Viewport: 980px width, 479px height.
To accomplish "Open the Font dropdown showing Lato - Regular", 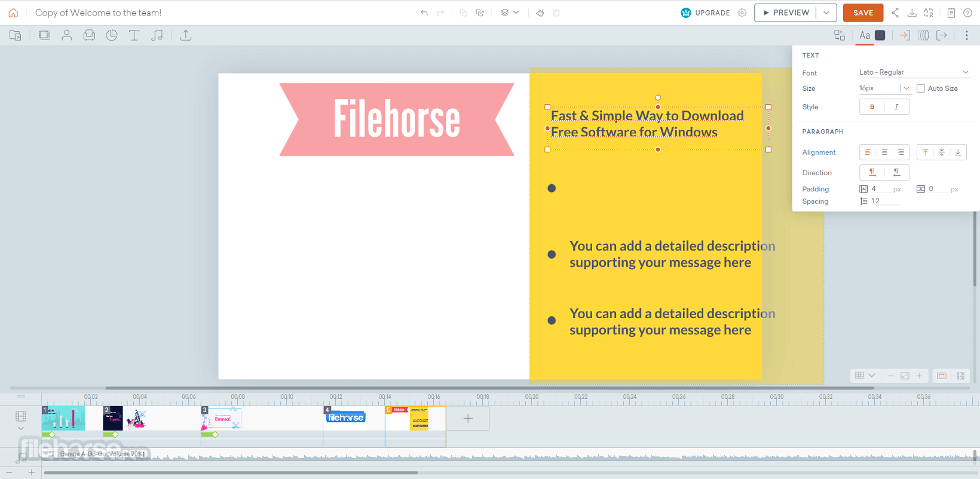I will [x=914, y=72].
